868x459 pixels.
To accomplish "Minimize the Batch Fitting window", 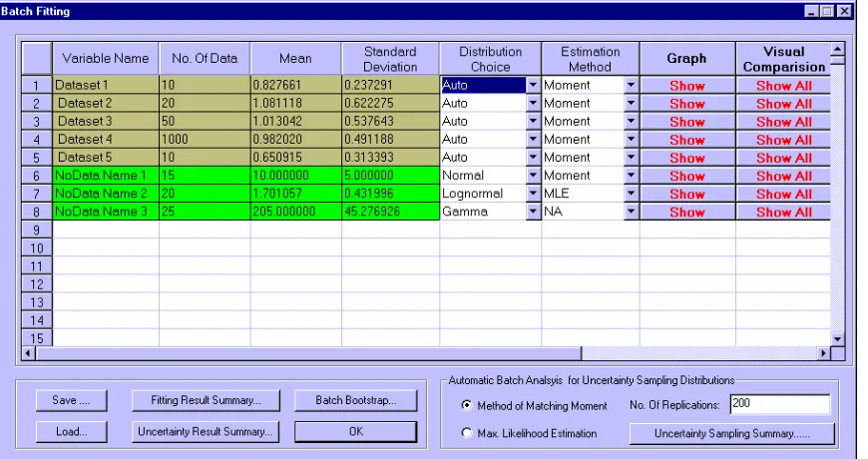I will pyautogui.click(x=811, y=11).
